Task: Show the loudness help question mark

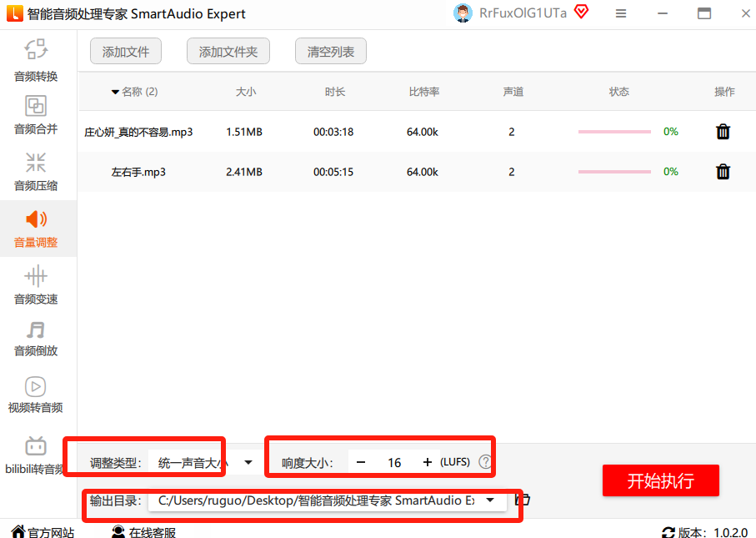Action: click(x=485, y=462)
